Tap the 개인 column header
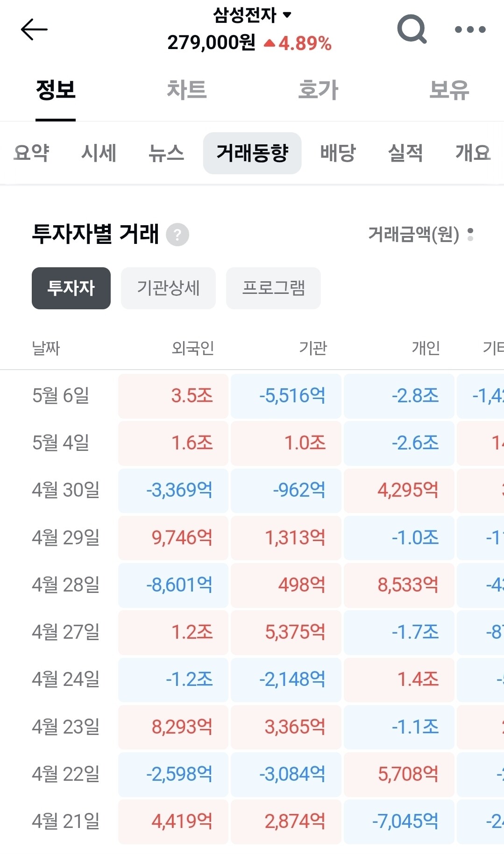Viewport: 504px width, 863px height. [x=426, y=348]
